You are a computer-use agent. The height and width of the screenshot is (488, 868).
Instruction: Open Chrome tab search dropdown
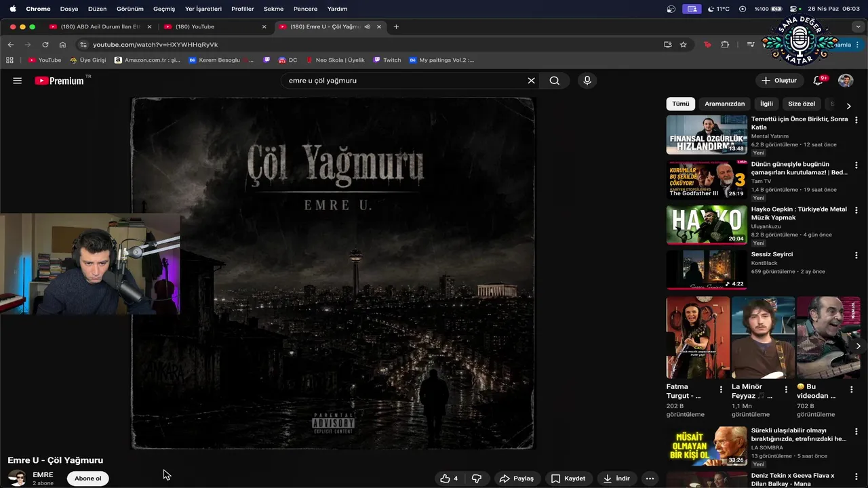pyautogui.click(x=858, y=26)
